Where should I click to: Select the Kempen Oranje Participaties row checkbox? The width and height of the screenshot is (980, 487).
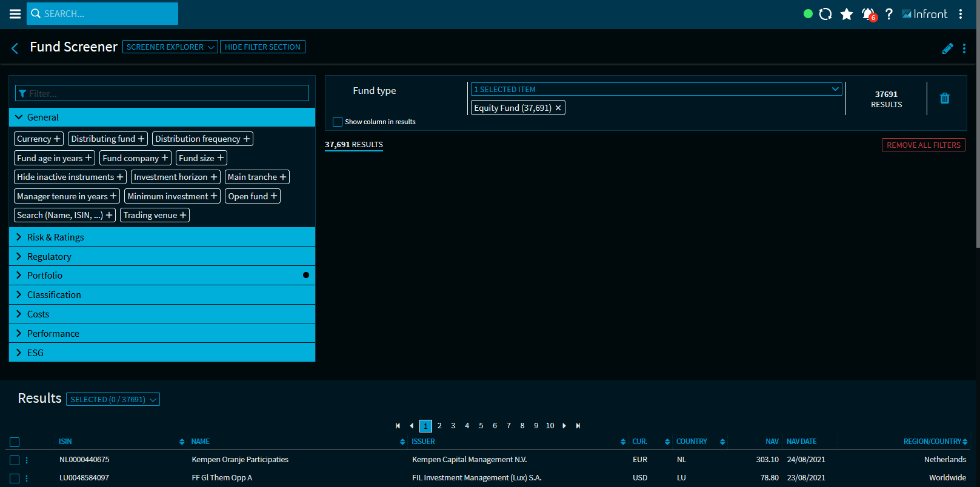pos(15,460)
